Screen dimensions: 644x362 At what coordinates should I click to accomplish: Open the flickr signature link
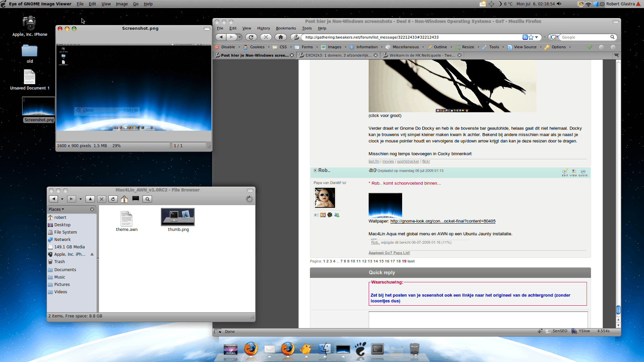pos(426,162)
